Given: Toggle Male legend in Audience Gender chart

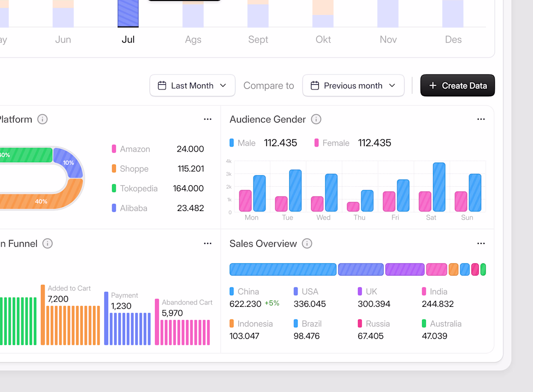Looking at the screenshot, I should click(x=243, y=143).
